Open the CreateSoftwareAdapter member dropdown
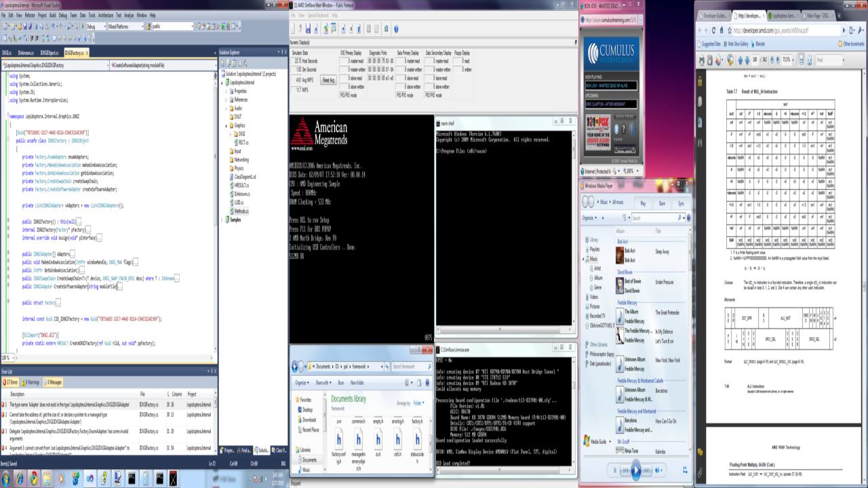Image resolution: width=868 pixels, height=488 pixels. 163,65
